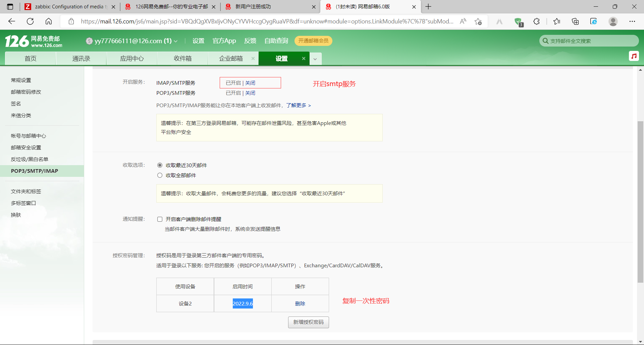Open 多标签窗口 in sidebar
The width and height of the screenshot is (644, 345).
pos(23,203)
